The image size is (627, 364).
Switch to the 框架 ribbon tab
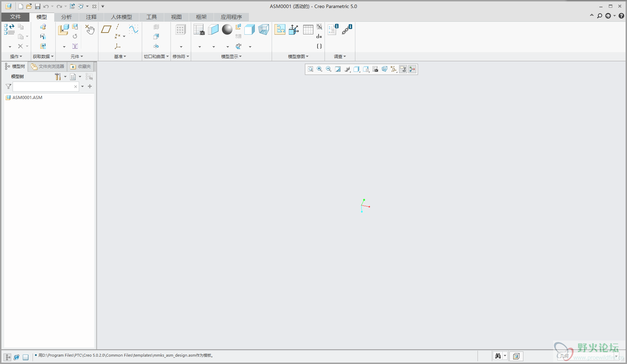(201, 17)
